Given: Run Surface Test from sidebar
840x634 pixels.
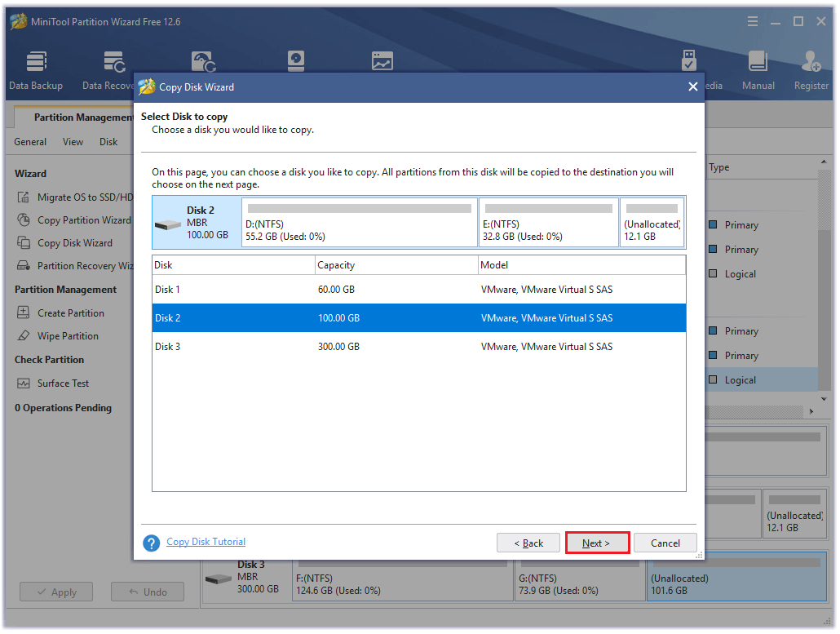Looking at the screenshot, I should coord(53,384).
